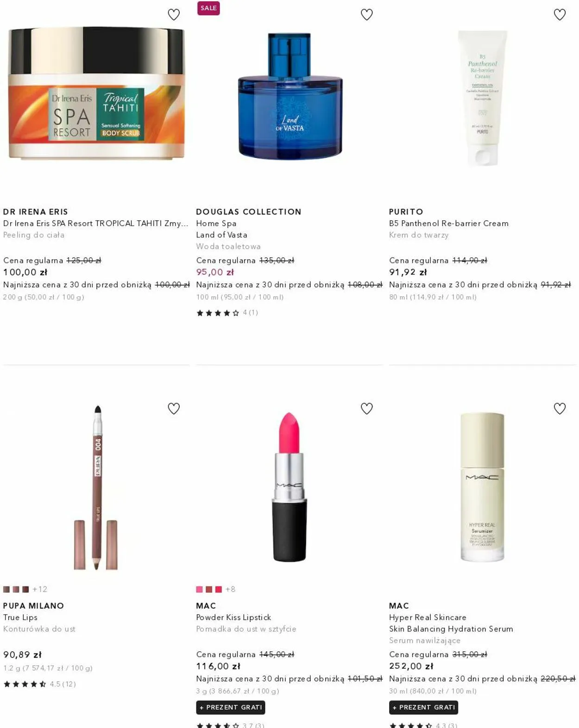Open Skin Balancing Hydration Serum product page
Image resolution: width=579 pixels, height=728 pixels.
(x=451, y=628)
